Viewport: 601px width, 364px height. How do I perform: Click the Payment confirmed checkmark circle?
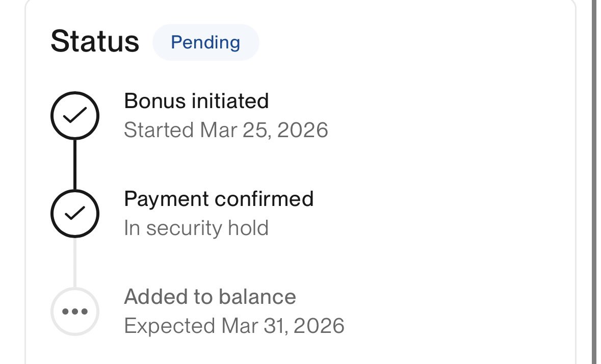(x=75, y=213)
